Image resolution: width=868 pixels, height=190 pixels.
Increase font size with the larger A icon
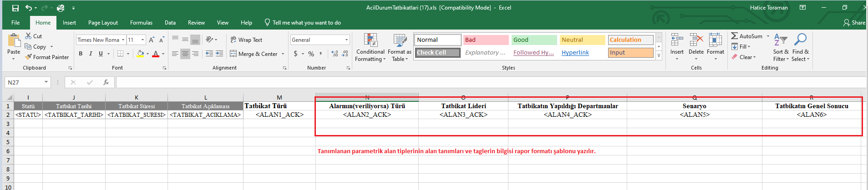(152, 40)
